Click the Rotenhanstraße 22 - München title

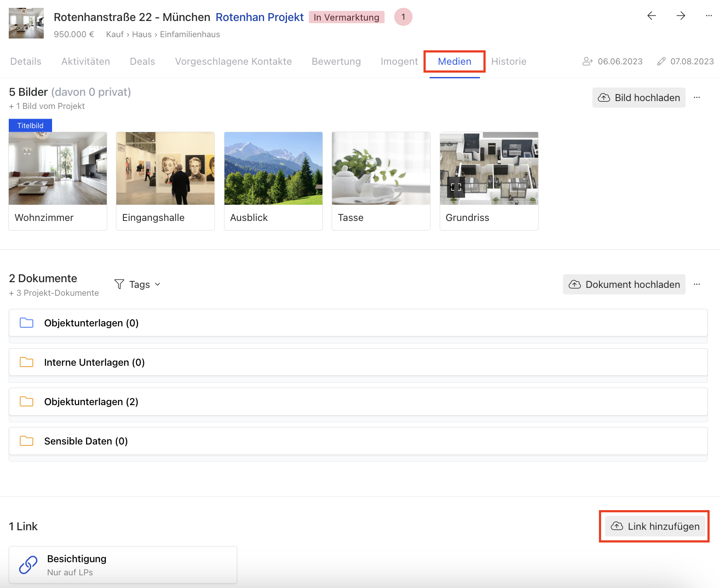(132, 17)
